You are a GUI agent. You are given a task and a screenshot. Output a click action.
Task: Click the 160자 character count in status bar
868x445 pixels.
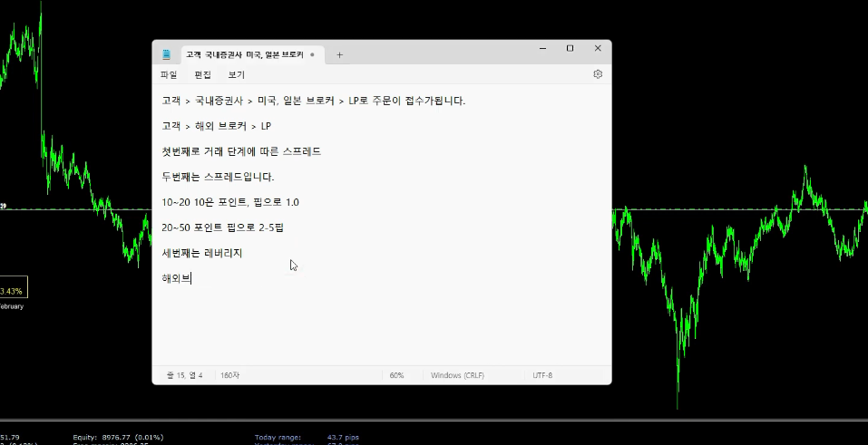[x=229, y=375]
